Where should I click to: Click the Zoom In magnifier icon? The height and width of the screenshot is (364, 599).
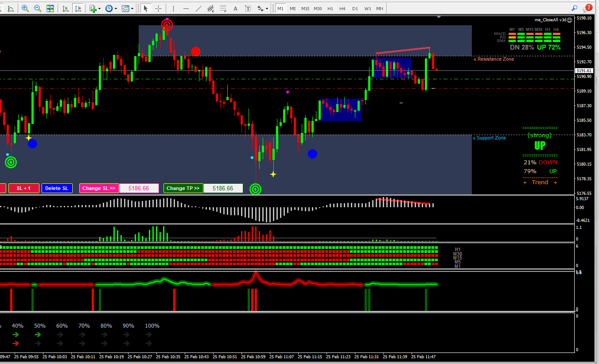[25, 8]
